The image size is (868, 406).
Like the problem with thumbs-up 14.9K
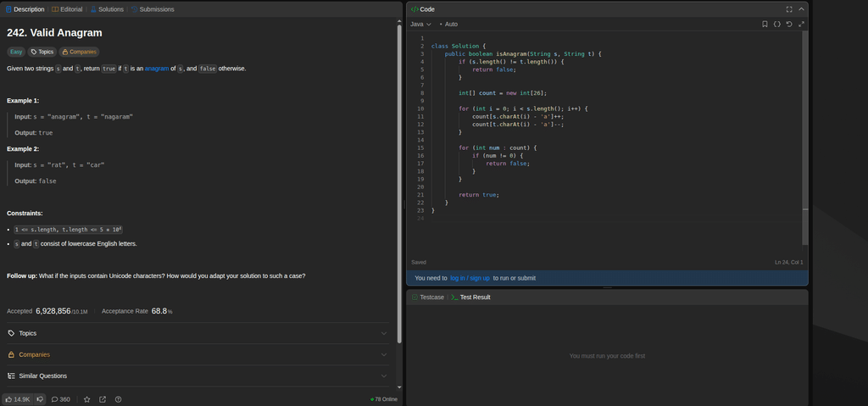[x=17, y=399]
